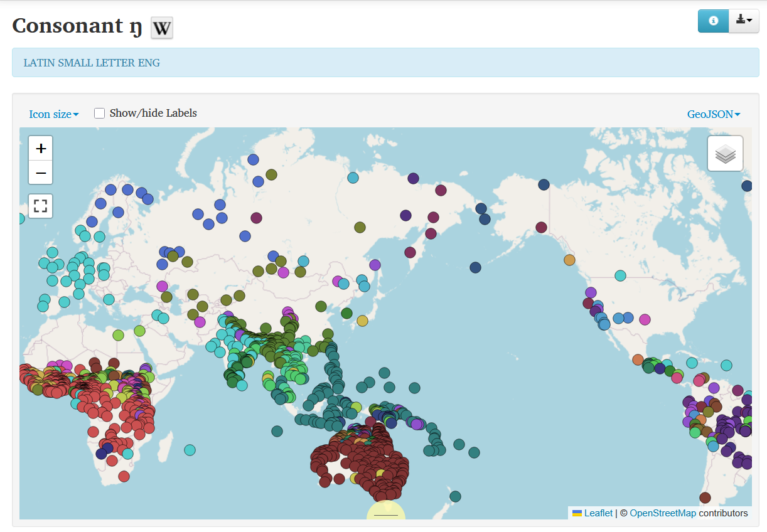
Task: Click the 'Consonant ŋ' page heading
Action: point(77,26)
